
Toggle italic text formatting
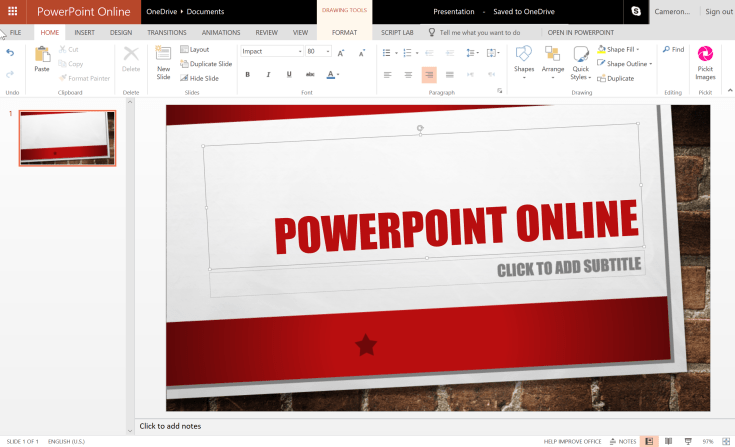click(x=268, y=75)
